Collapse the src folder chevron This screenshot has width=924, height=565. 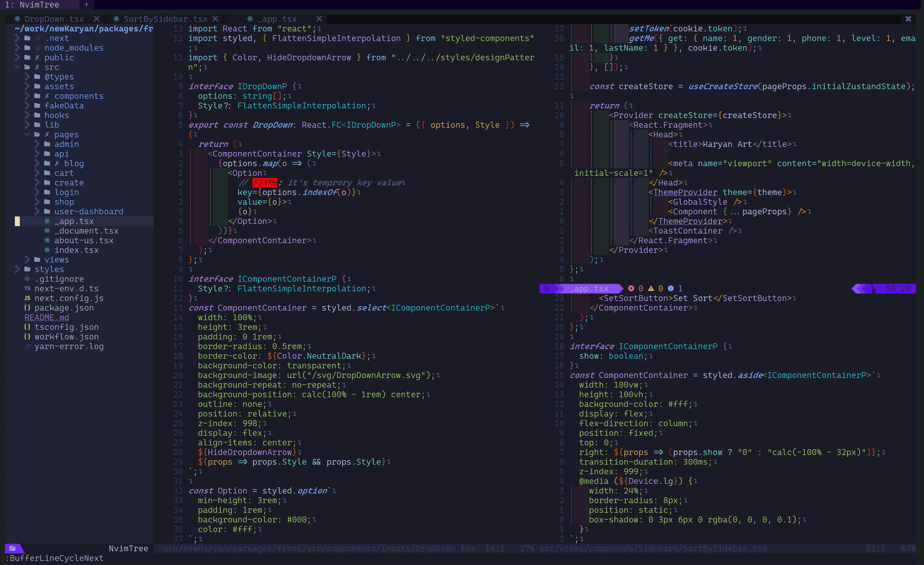point(17,67)
